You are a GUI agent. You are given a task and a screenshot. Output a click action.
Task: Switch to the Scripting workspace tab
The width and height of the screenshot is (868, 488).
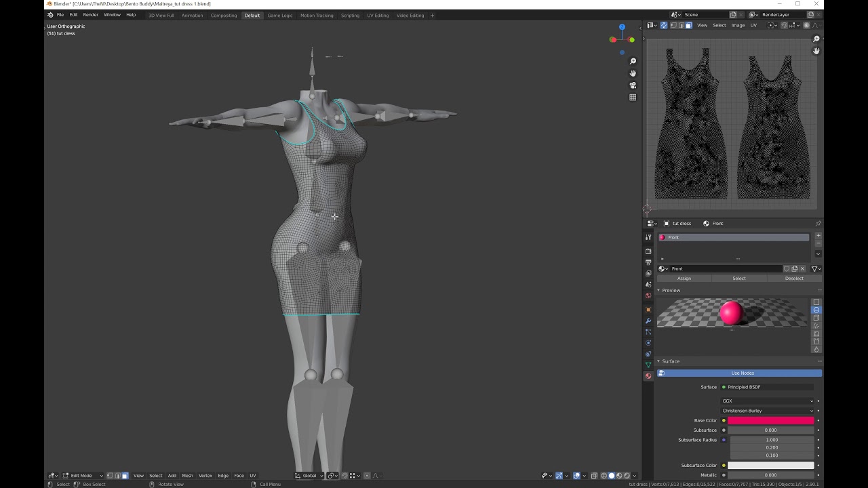pos(350,15)
